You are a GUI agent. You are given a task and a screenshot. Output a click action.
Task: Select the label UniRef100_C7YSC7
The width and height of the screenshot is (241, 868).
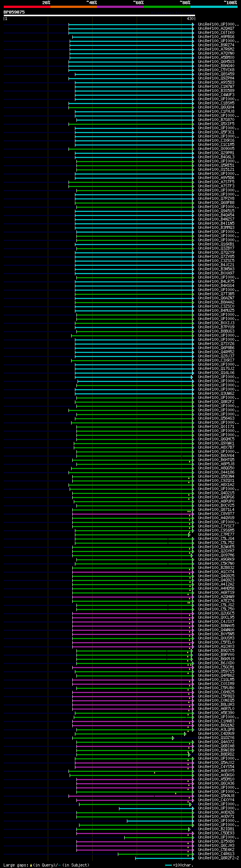(x=216, y=526)
